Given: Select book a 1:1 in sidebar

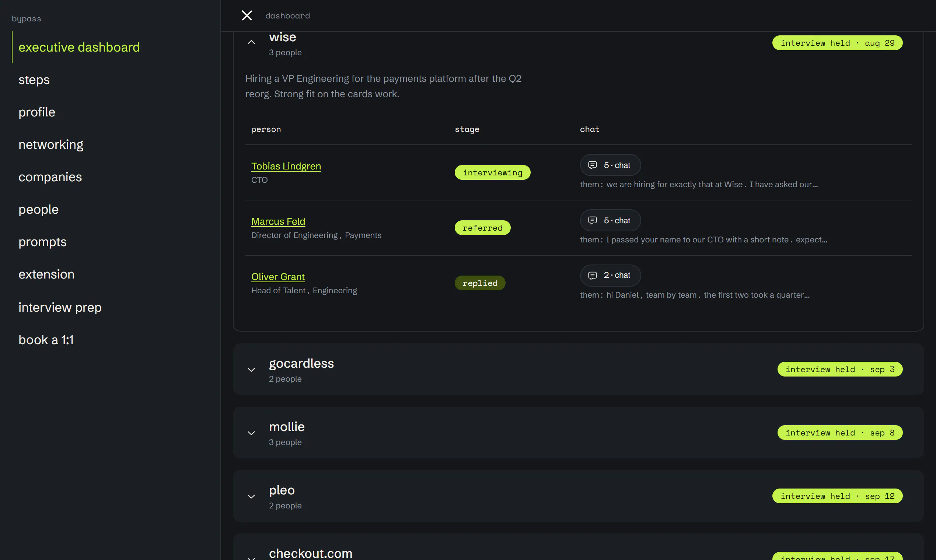Looking at the screenshot, I should pos(46,340).
